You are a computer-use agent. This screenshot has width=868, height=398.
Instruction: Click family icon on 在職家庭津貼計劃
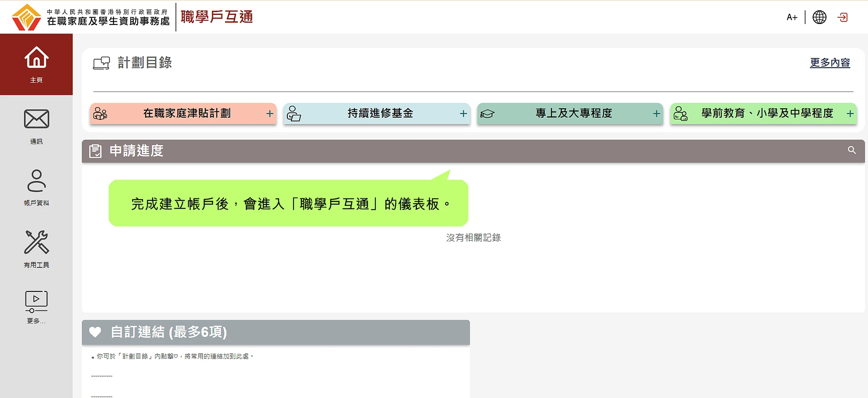[x=100, y=113]
